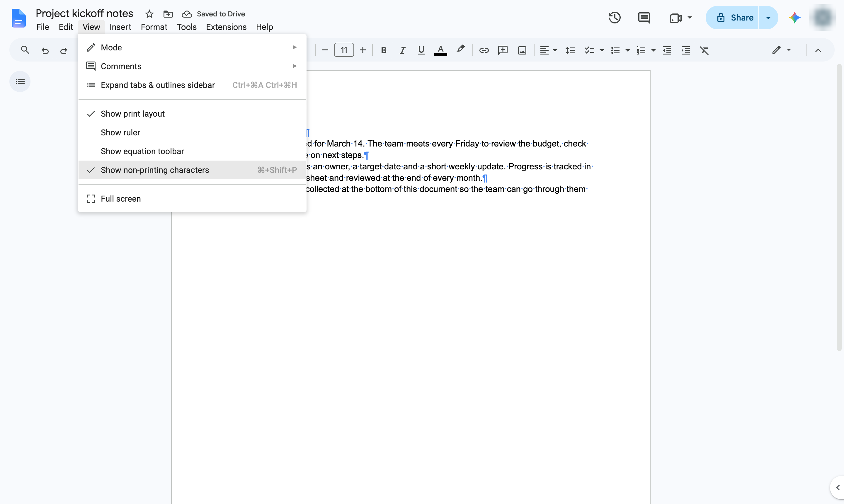Image resolution: width=844 pixels, height=504 pixels.
Task: Open all comments panel in header
Action: [644, 18]
